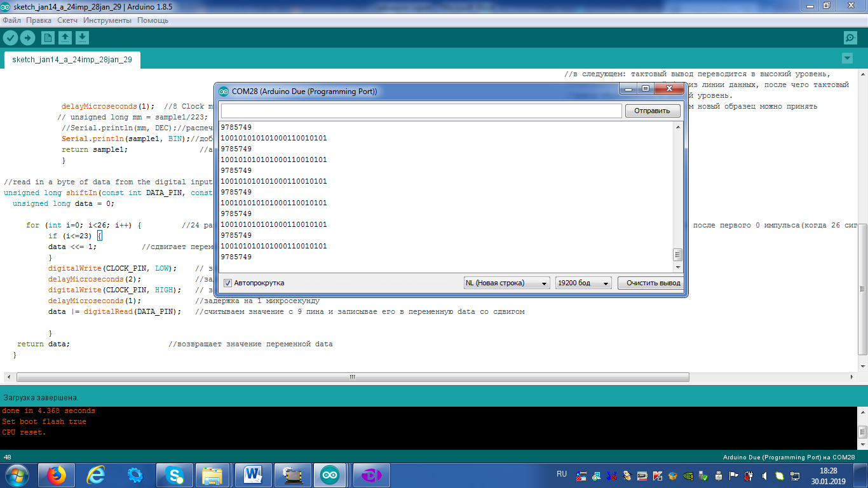Open Action Center flag tray icon
The width and height of the screenshot is (868, 488).
click(734, 475)
